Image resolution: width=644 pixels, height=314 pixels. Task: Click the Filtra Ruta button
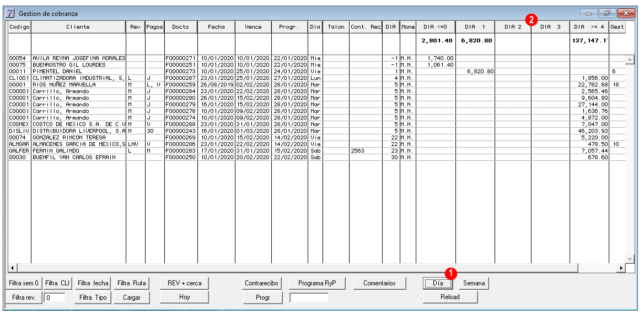click(x=131, y=283)
